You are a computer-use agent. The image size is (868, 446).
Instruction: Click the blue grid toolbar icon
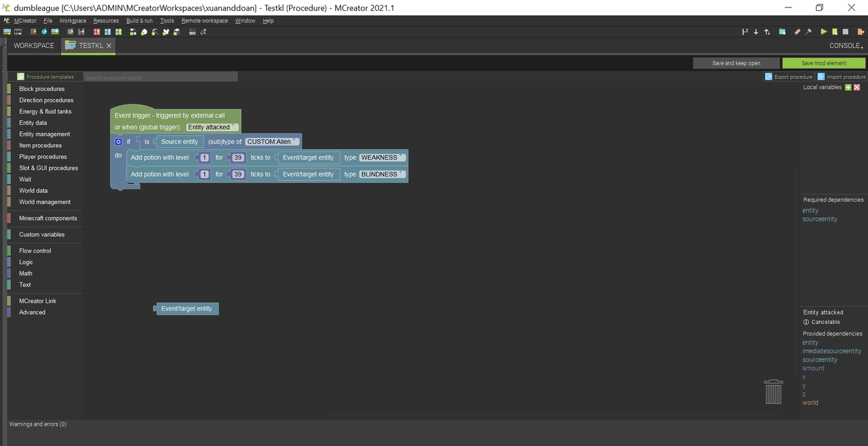107,32
